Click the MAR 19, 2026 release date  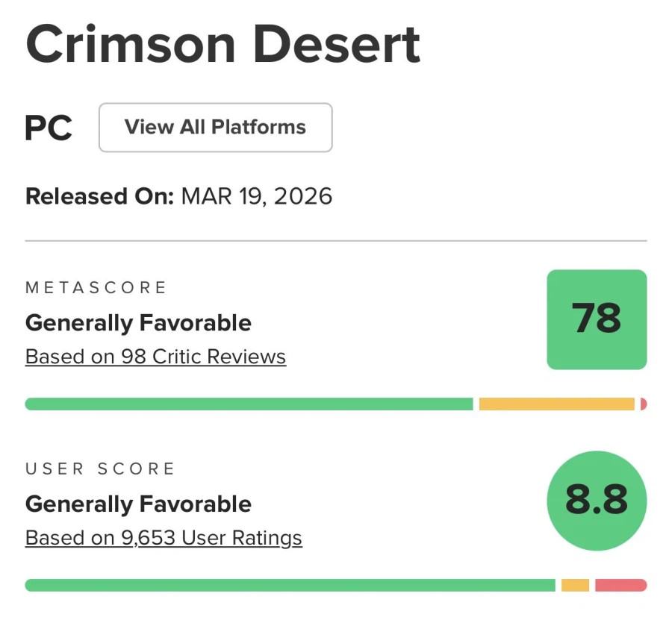pyautogui.click(x=257, y=196)
